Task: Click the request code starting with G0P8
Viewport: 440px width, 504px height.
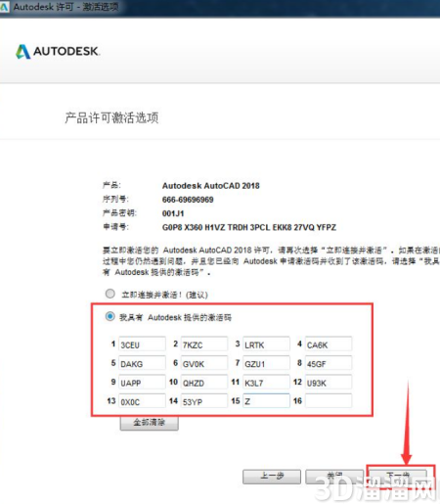Action: pyautogui.click(x=249, y=227)
